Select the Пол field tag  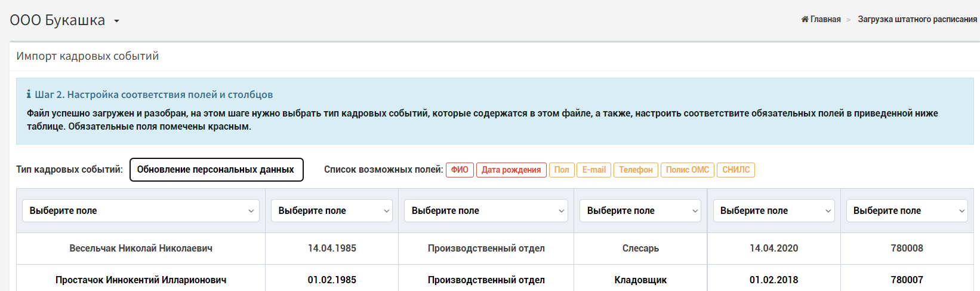coord(562,170)
